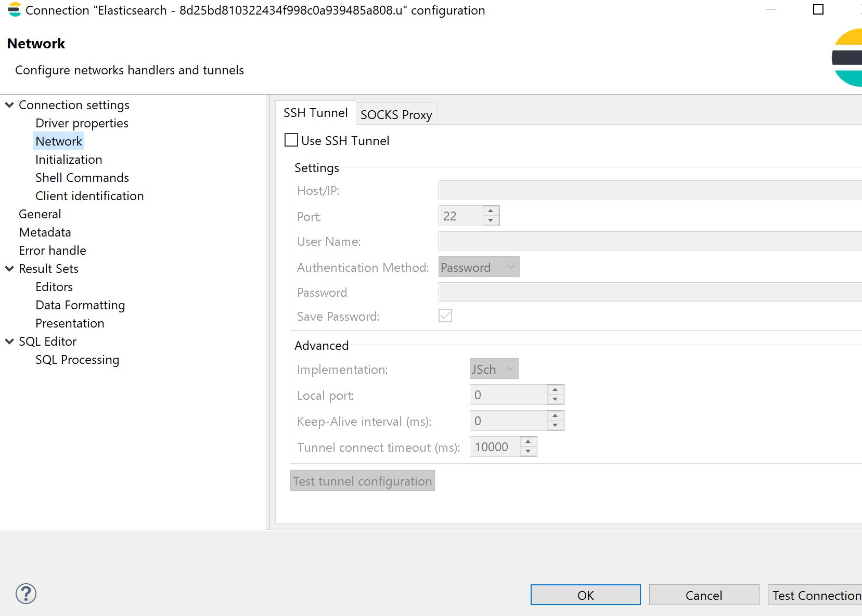Open the Metadata settings page
The width and height of the screenshot is (862, 616).
tap(45, 232)
